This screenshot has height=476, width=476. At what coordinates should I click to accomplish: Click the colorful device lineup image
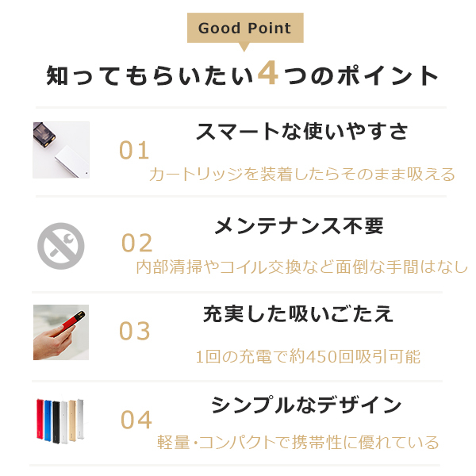61,421
